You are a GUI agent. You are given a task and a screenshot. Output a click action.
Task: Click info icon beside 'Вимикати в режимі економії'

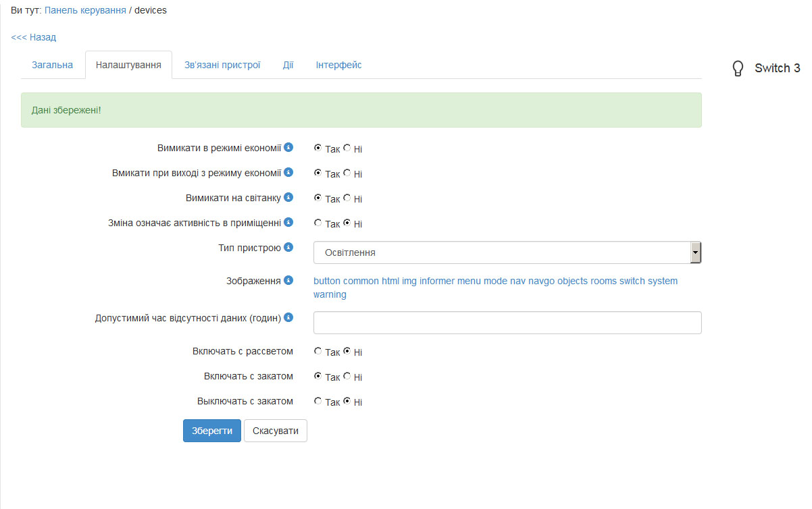click(x=288, y=147)
